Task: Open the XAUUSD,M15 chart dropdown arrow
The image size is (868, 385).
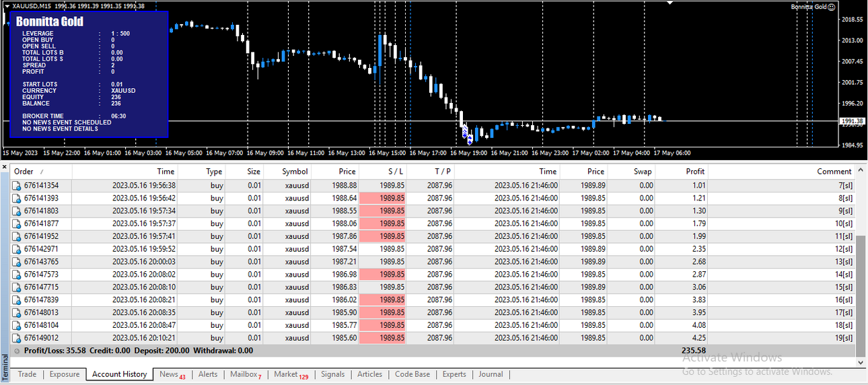Action: pos(7,6)
